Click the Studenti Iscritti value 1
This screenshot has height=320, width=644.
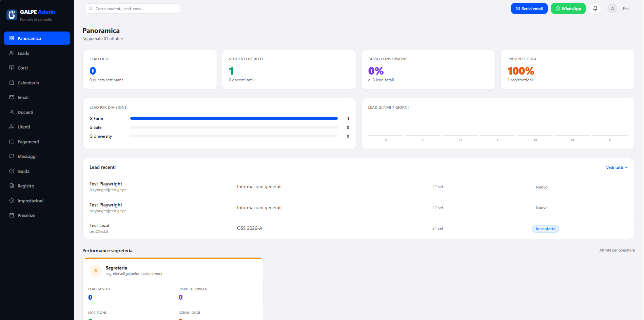coord(231,71)
